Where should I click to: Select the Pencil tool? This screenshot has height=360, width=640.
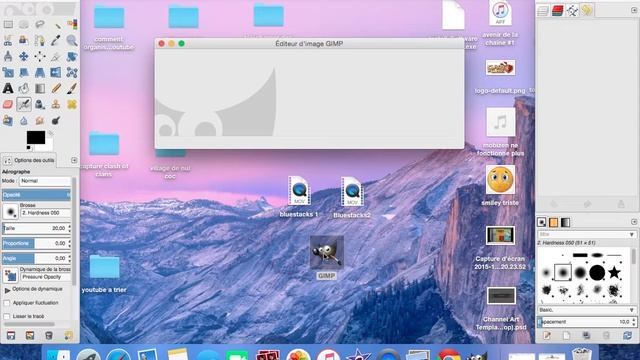click(x=56, y=88)
